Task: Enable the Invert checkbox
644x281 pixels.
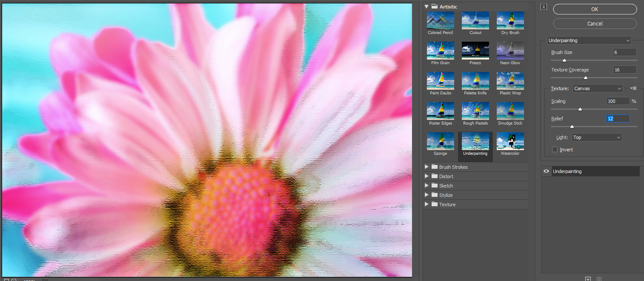Action: (555, 150)
